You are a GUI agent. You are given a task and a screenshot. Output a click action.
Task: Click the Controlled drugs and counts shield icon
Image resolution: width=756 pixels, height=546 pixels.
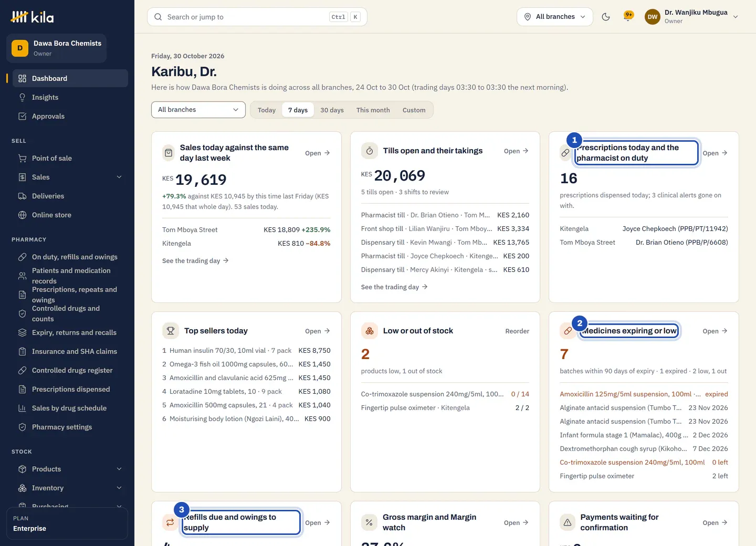point(22,313)
